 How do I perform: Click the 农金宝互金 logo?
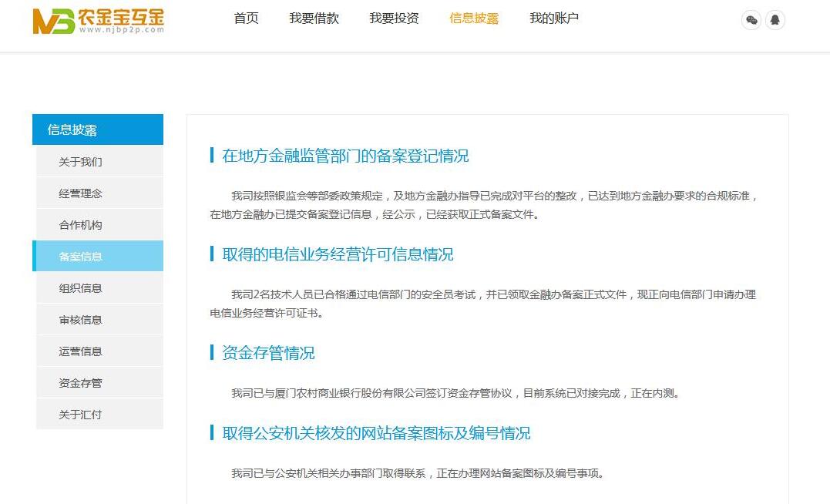[x=99, y=21]
